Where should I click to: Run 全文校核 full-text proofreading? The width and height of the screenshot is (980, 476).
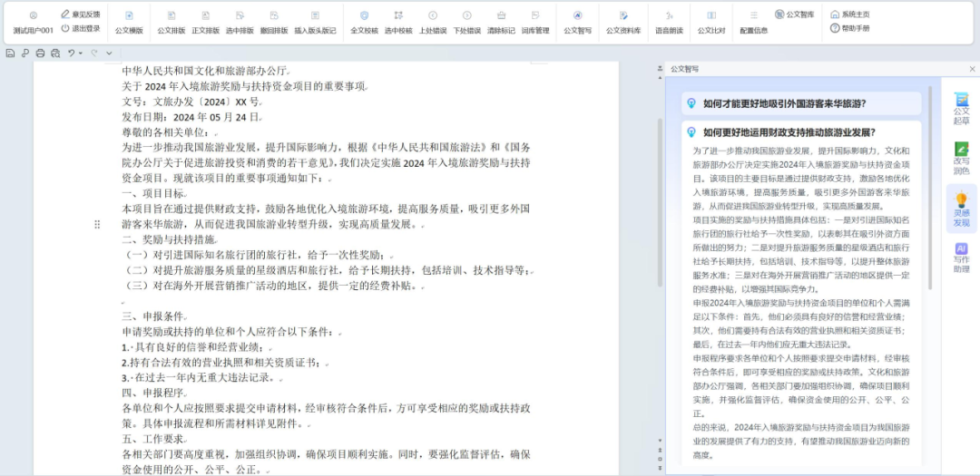pos(365,23)
